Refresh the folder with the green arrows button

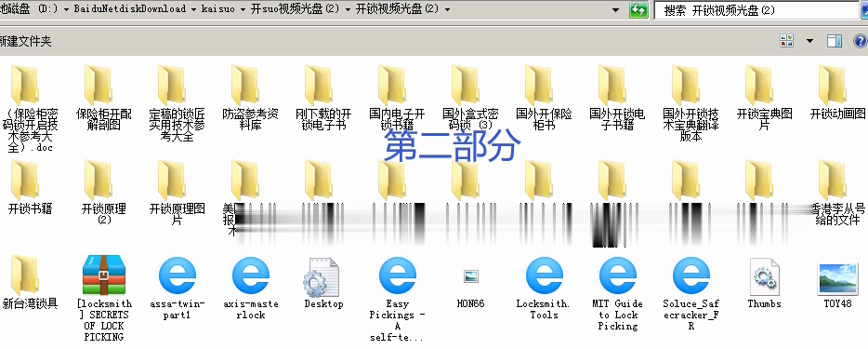pyautogui.click(x=638, y=10)
